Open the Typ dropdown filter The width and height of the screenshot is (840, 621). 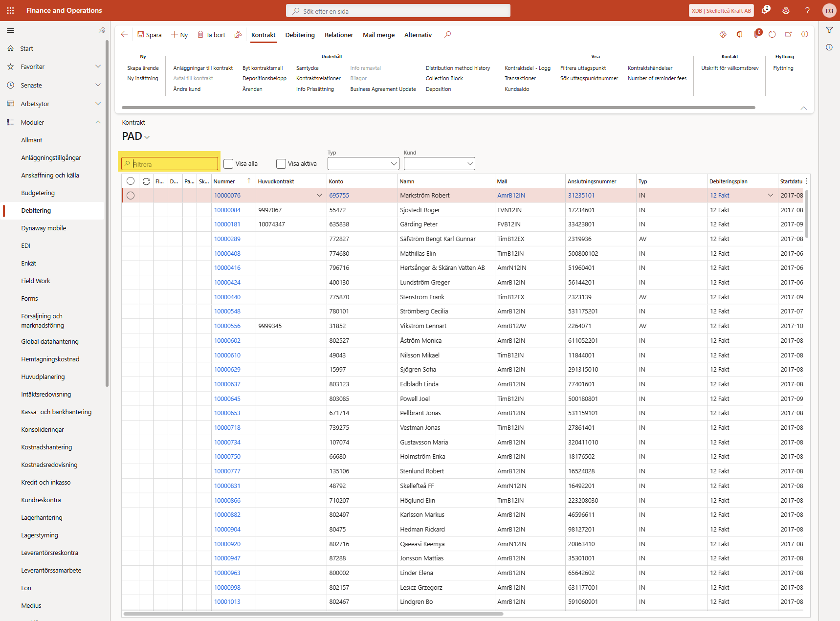coord(363,164)
